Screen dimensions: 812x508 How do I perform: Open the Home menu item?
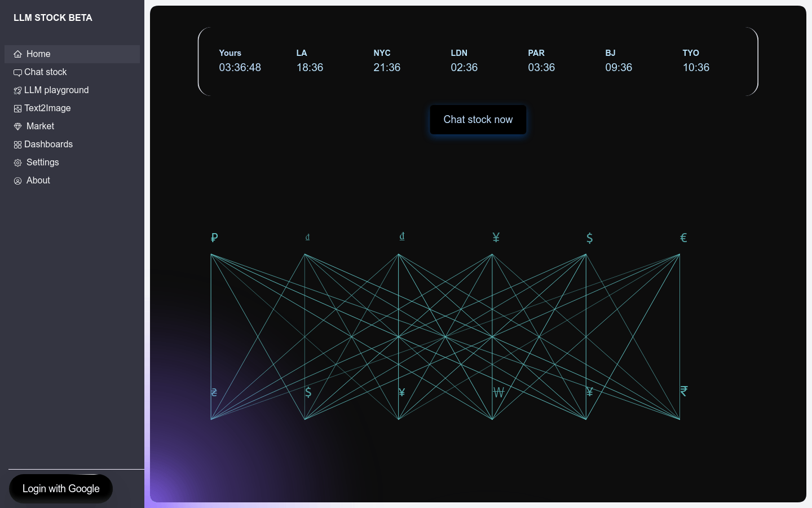[72, 54]
